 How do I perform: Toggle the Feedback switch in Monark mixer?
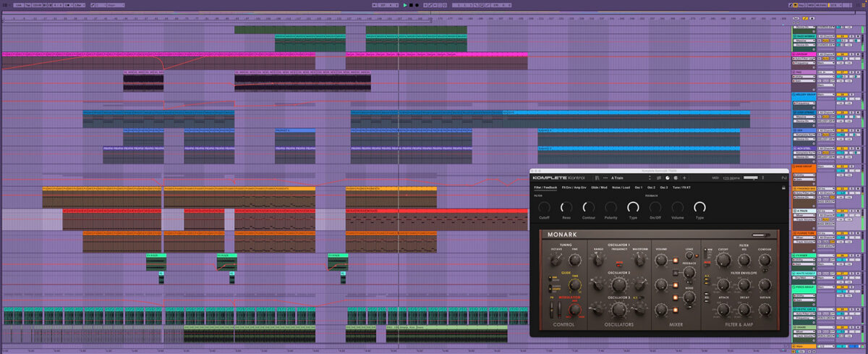tap(675, 273)
